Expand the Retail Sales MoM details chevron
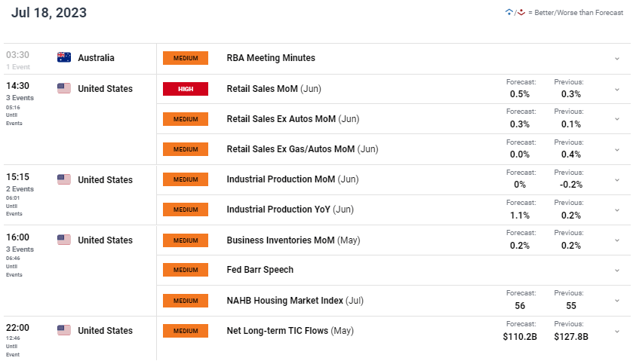The width and height of the screenshot is (636, 364). tap(617, 90)
